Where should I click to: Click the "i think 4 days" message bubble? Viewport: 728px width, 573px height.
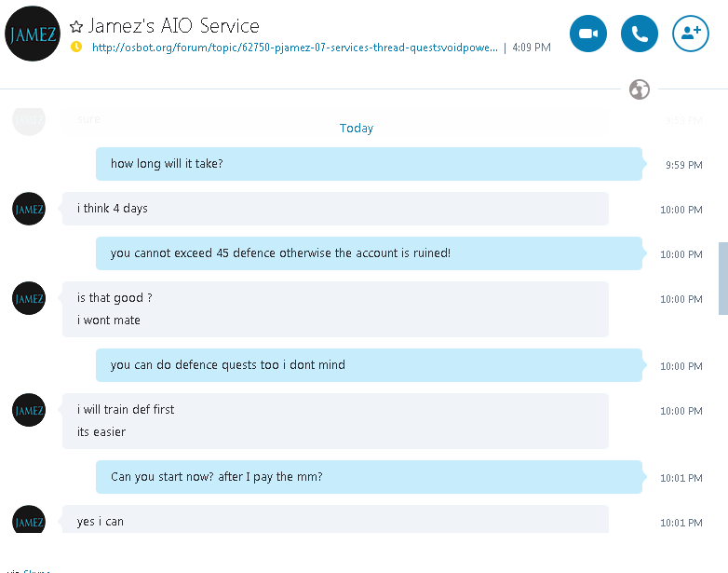click(335, 209)
